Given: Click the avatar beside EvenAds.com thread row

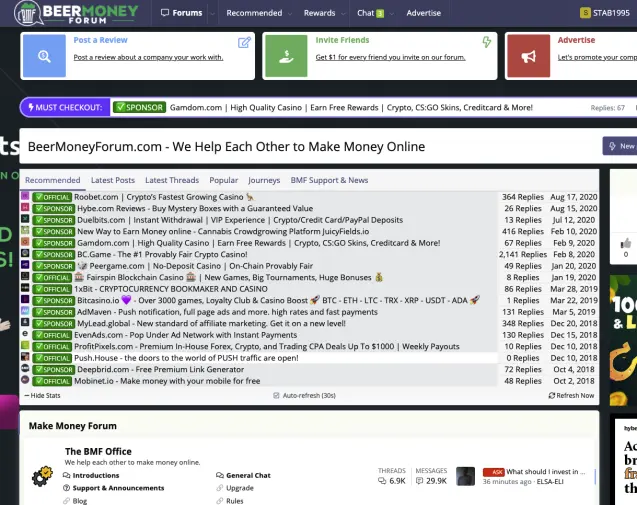Looking at the screenshot, I should pos(25,335).
